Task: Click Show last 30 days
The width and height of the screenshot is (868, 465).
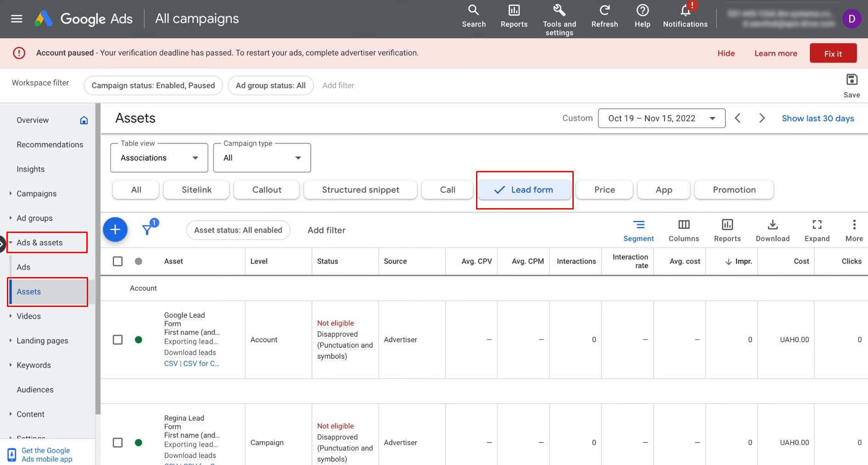Action: (818, 118)
